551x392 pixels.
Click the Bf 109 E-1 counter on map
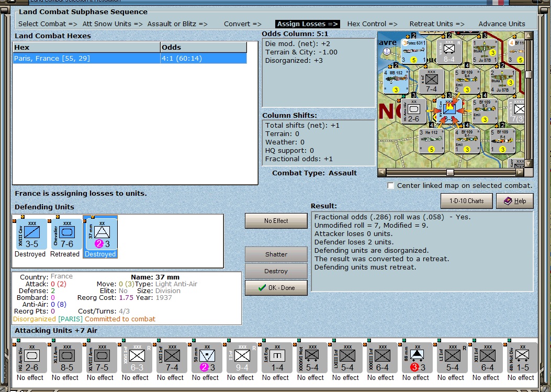[467, 141]
